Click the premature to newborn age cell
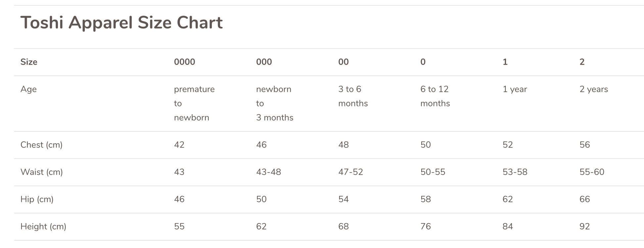Image resolution: width=644 pixels, height=248 pixels. point(194,103)
